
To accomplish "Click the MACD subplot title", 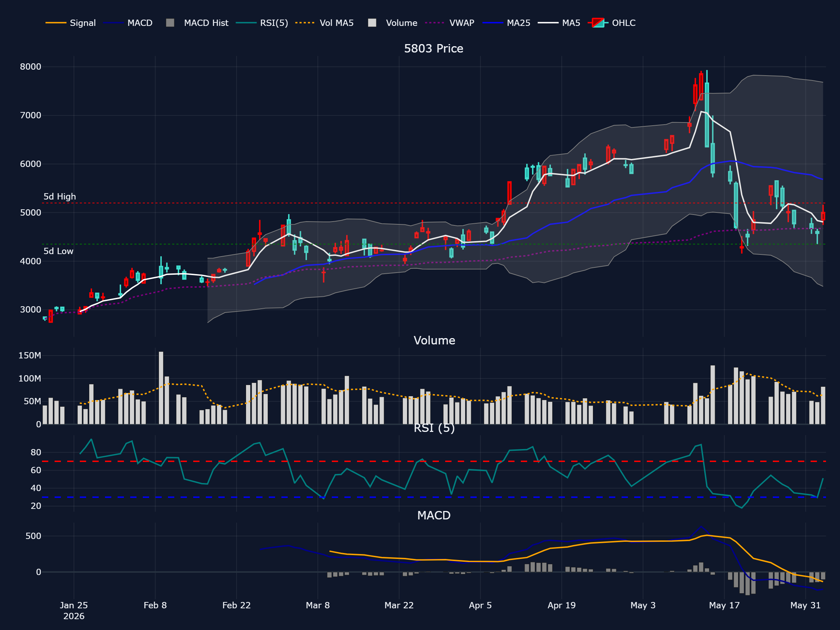I will 434,515.
